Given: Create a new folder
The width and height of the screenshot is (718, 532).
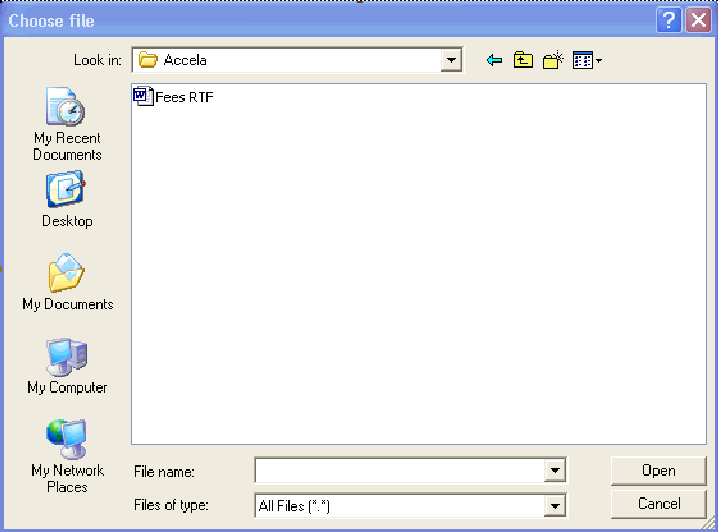Looking at the screenshot, I should pyautogui.click(x=553, y=61).
